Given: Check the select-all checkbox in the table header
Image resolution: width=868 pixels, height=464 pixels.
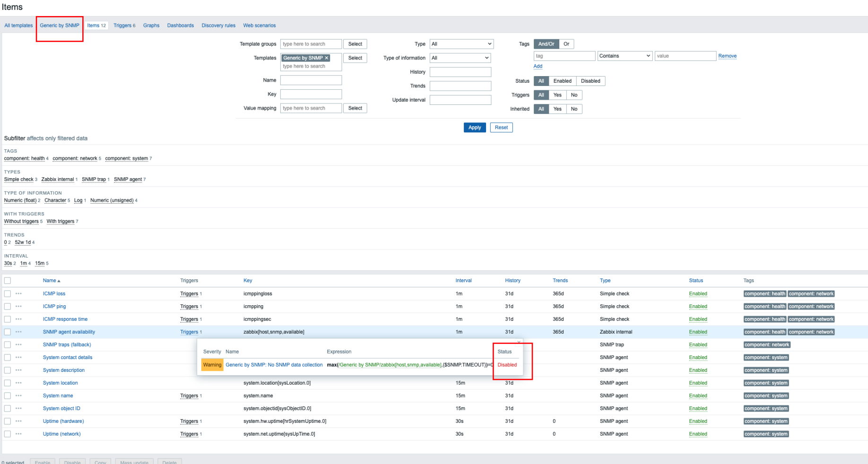Looking at the screenshot, I should click(8, 280).
